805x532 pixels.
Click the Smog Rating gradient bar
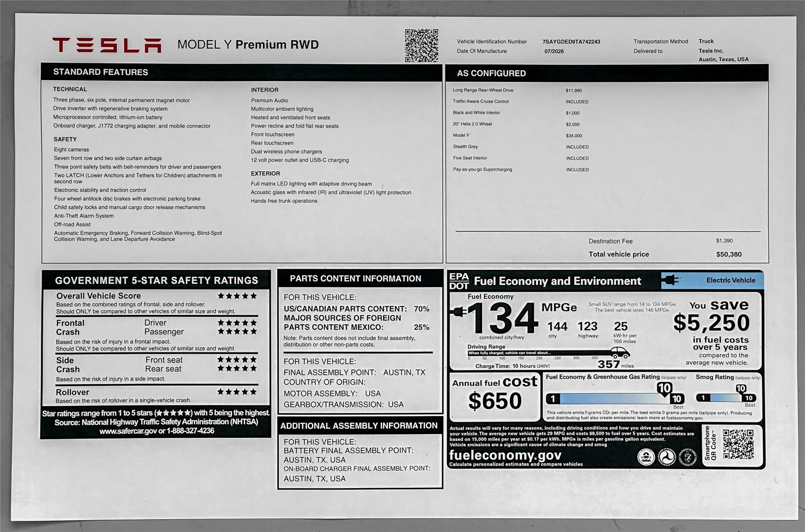pyautogui.click(x=726, y=398)
